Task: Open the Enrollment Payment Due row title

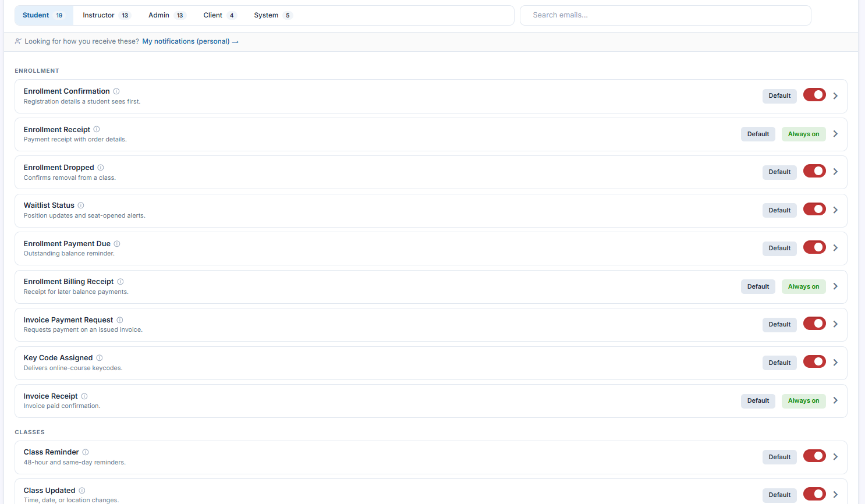Action: (67, 244)
